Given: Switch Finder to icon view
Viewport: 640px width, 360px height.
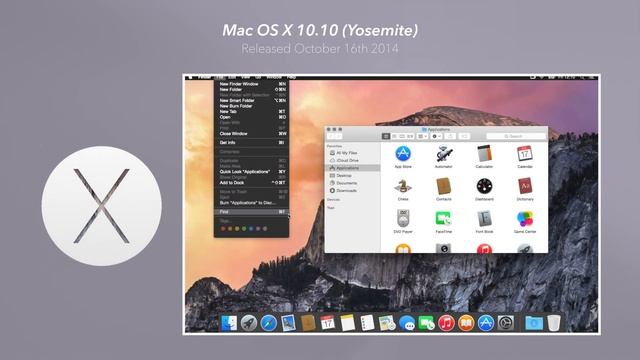Looking at the screenshot, I should coord(386,136).
